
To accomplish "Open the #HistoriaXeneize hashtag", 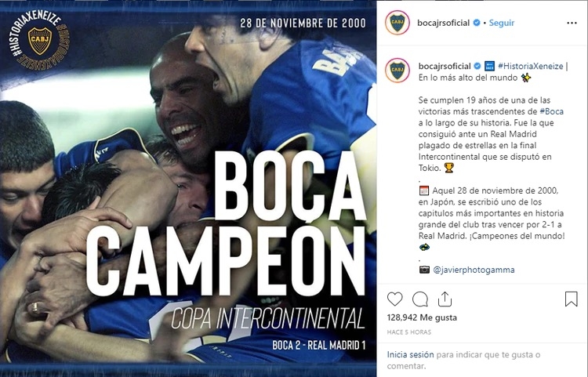I will click(x=531, y=66).
